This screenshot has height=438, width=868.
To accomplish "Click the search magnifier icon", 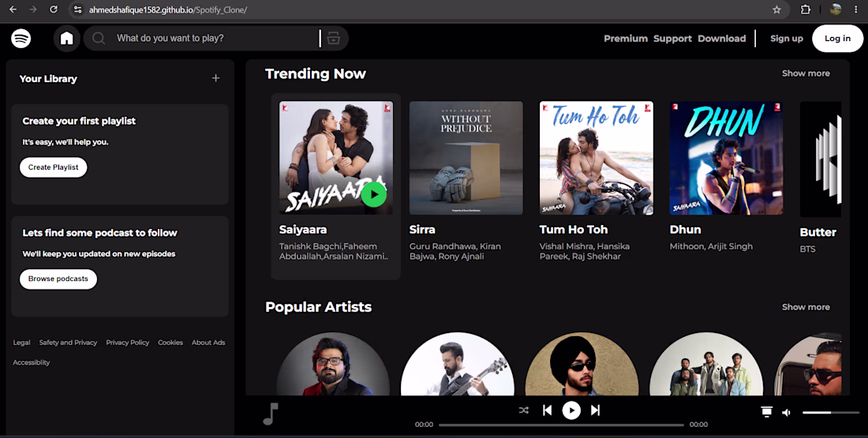I will click(x=99, y=38).
